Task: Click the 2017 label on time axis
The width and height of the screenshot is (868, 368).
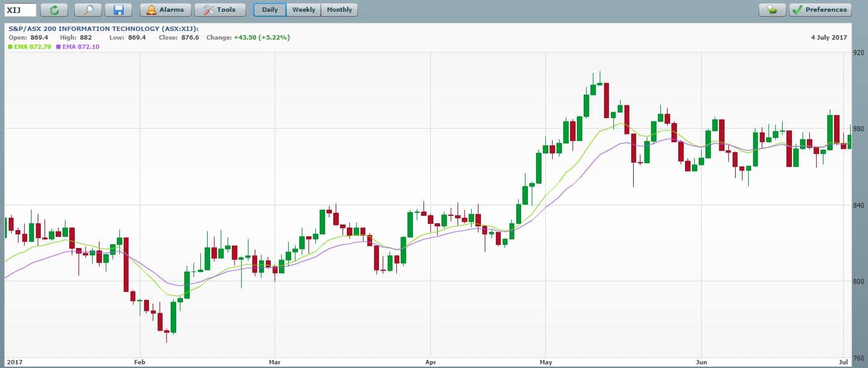Action: pos(14,362)
